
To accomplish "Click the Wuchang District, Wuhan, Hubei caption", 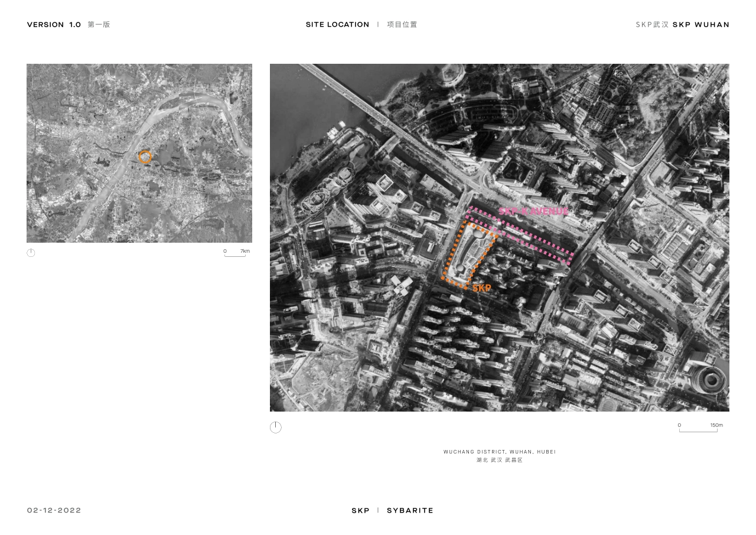I will pyautogui.click(x=499, y=452).
